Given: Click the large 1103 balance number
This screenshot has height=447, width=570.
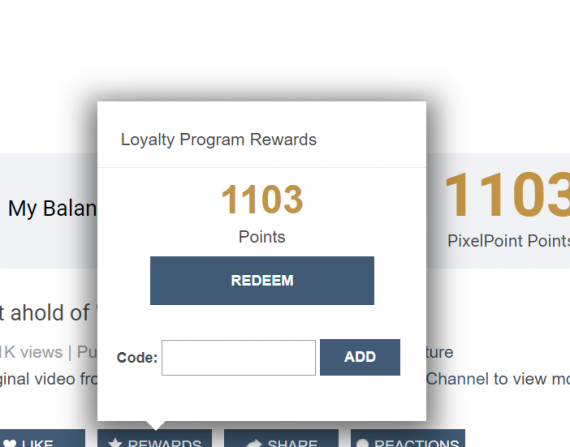Looking at the screenshot, I should (x=507, y=195).
